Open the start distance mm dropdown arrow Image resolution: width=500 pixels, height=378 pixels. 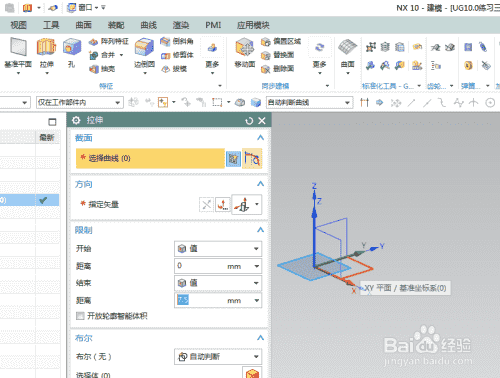[x=256, y=266]
